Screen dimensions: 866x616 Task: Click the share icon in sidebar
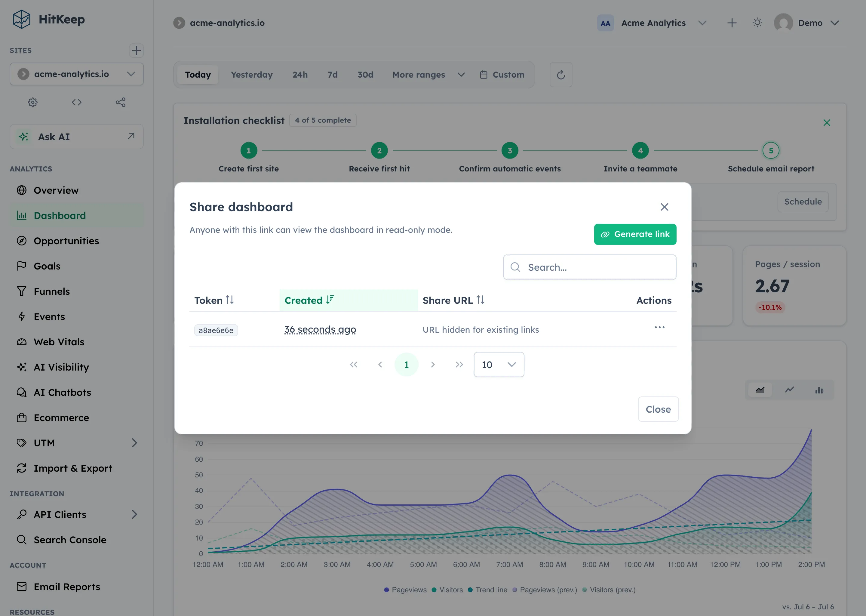tap(121, 102)
